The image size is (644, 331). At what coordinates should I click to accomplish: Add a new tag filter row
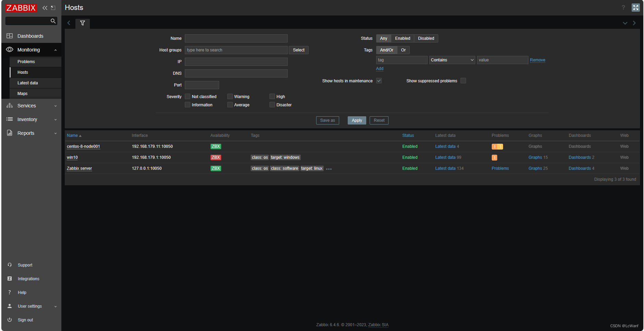coord(380,69)
